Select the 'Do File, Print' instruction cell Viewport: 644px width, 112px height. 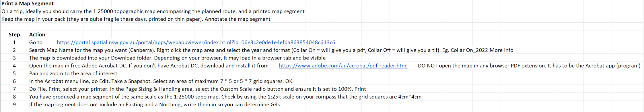click(x=197, y=89)
